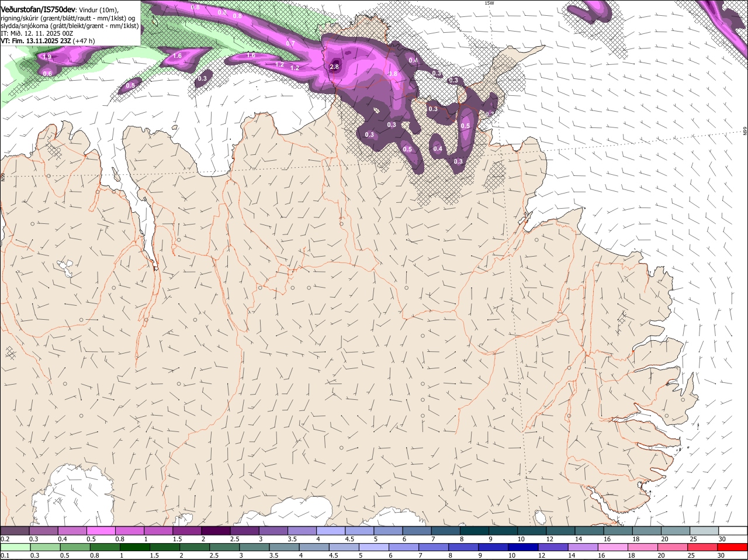Click the snow legend swatch between 0.5 and 0.8
This screenshot has height=560, width=748.
pos(101,530)
